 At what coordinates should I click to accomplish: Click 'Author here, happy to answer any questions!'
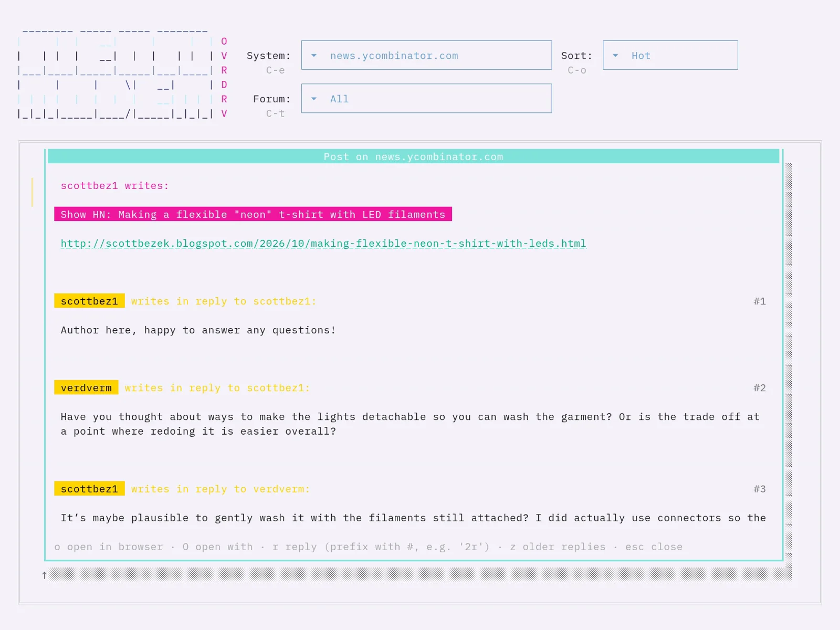click(198, 330)
